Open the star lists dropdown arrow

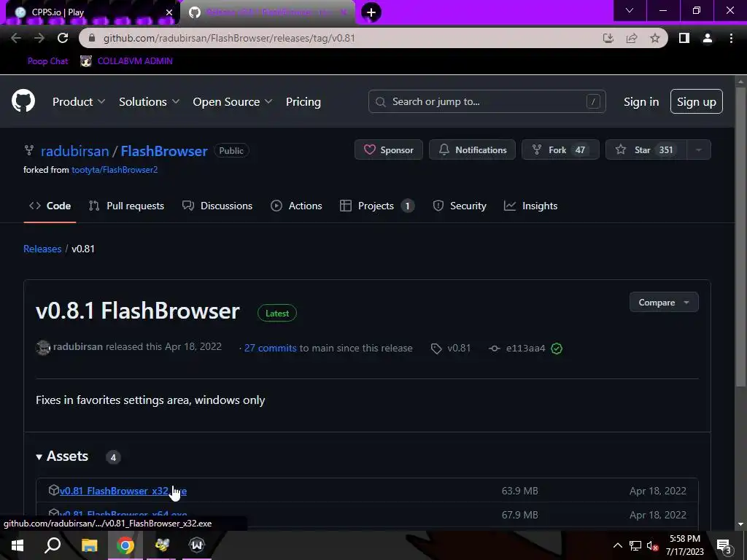click(x=698, y=149)
